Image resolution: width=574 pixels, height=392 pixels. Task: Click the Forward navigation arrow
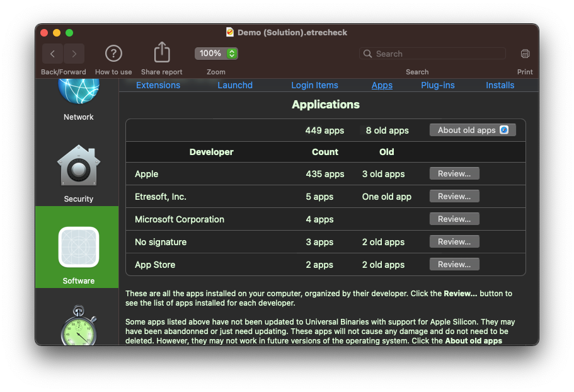click(x=74, y=54)
